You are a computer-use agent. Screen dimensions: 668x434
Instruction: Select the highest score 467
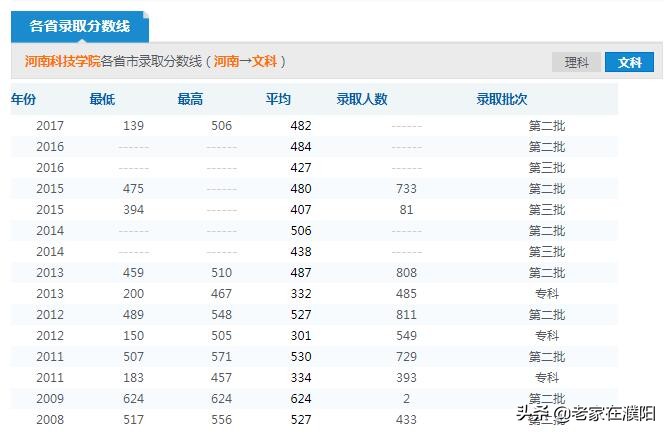[222, 293]
